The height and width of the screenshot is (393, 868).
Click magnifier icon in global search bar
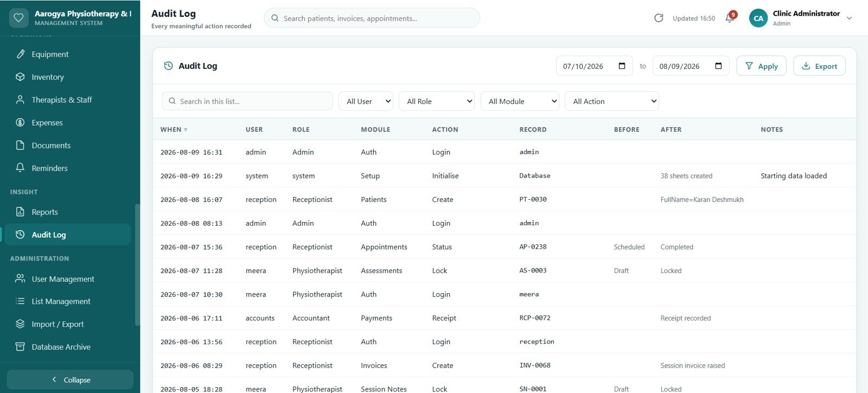click(x=275, y=18)
